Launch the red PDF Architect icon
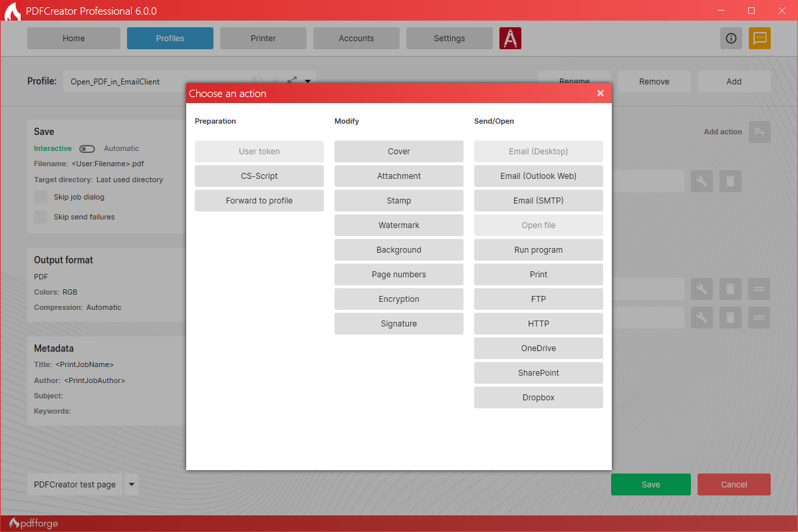 click(510, 38)
